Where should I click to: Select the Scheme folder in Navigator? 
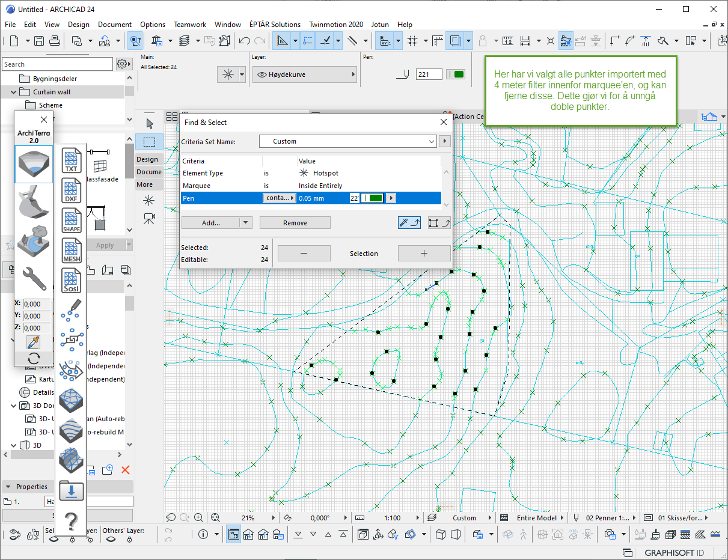(50, 105)
